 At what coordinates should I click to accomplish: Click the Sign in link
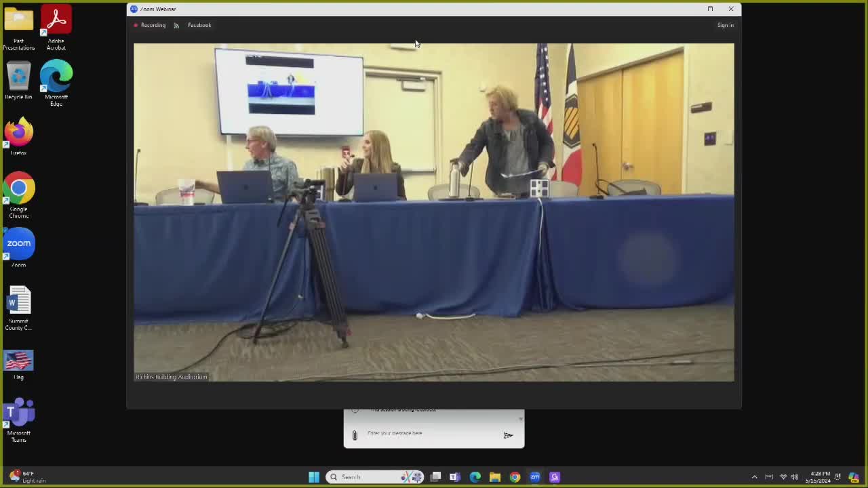(x=725, y=25)
